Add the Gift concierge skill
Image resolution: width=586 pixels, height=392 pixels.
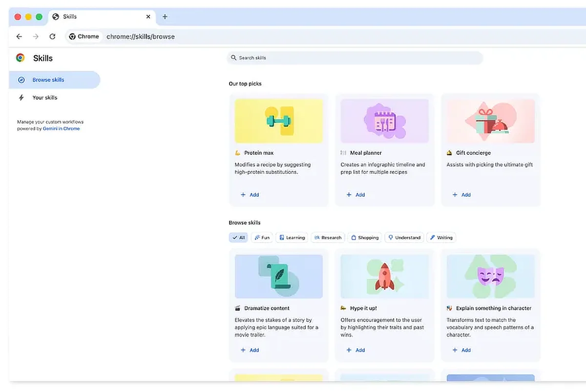[461, 195]
